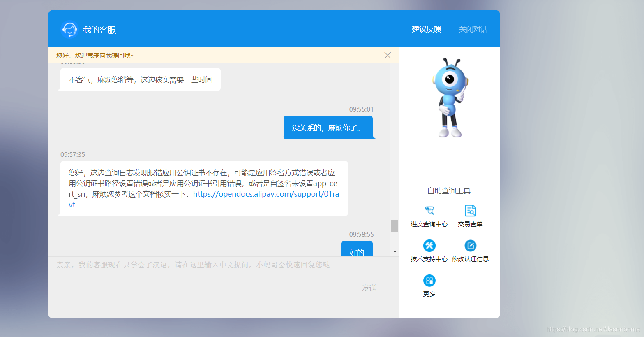Open the opendocs.alipay.com support link

[204, 199]
